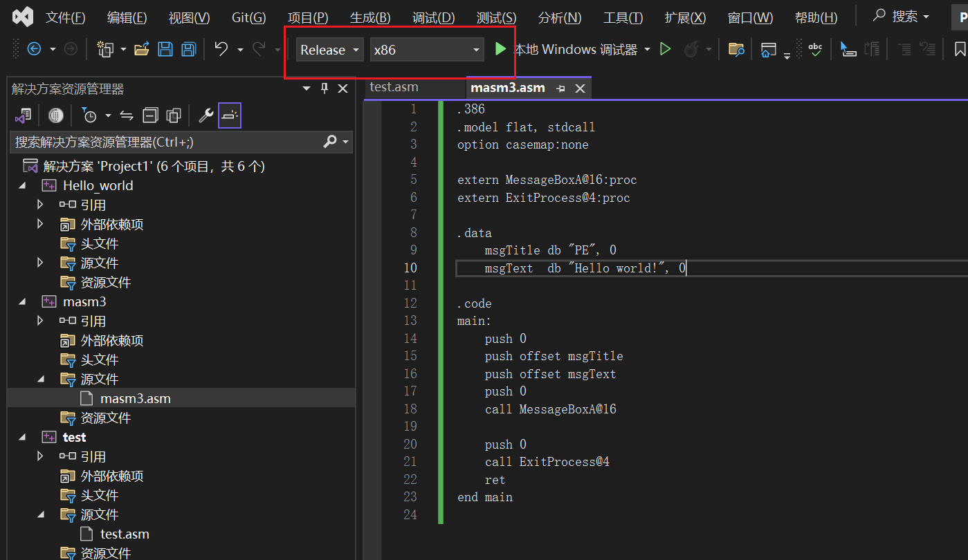Open the x86 platform dropdown
Viewport: 968px width, 560px height.
pos(427,50)
